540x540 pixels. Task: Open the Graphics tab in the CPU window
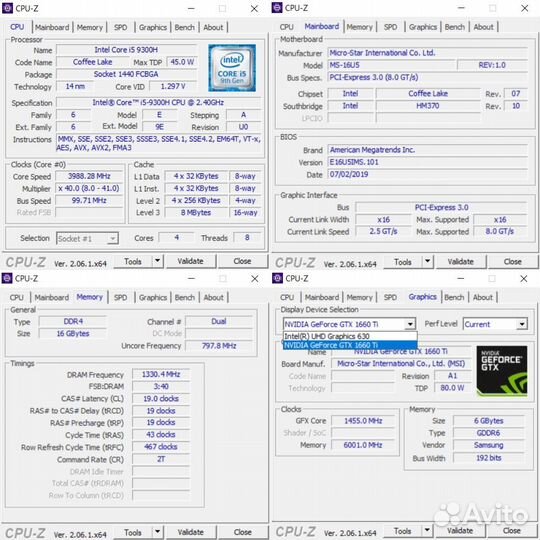(x=153, y=27)
